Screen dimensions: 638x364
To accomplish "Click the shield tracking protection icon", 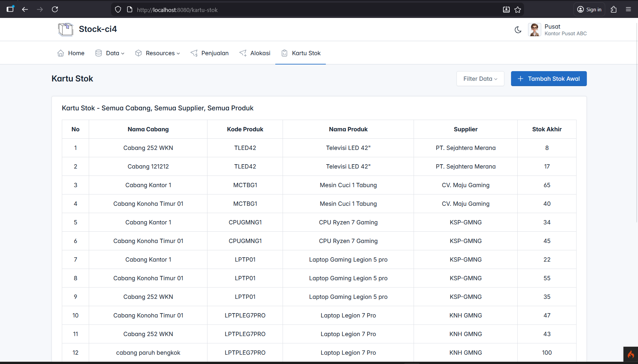I will (118, 10).
